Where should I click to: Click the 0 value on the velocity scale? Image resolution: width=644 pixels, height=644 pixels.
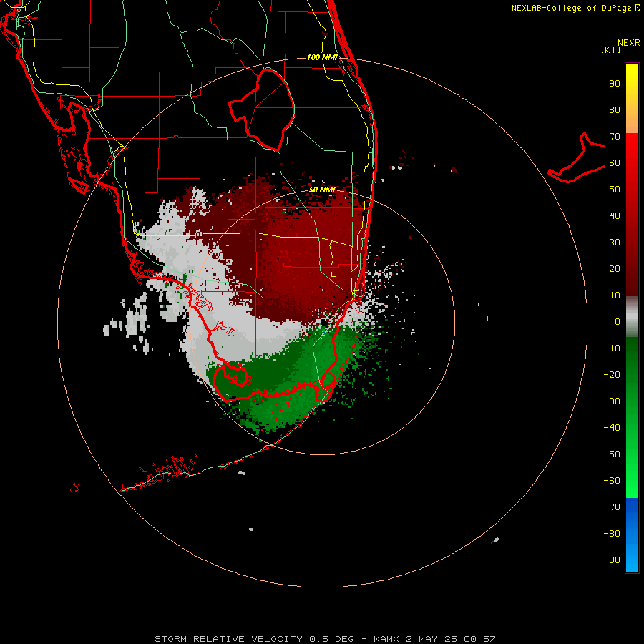[x=618, y=322]
